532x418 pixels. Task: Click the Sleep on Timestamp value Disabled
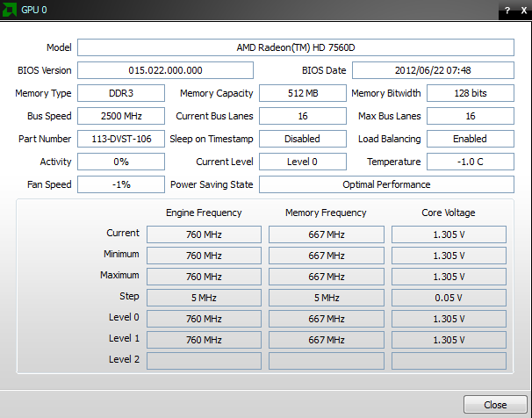click(303, 139)
